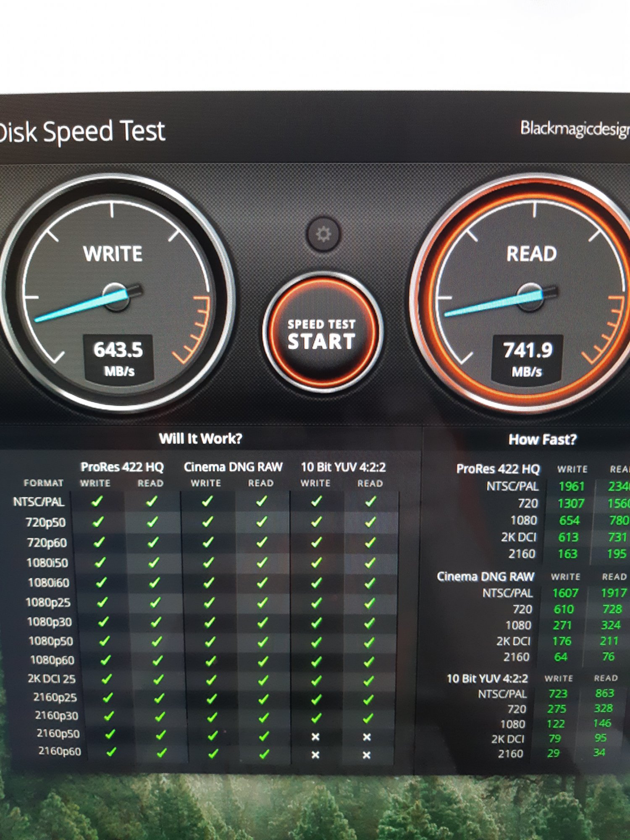This screenshot has height=840, width=630.
Task: Click the X for 2160p50 10 Bit YUV write
Action: (x=315, y=737)
